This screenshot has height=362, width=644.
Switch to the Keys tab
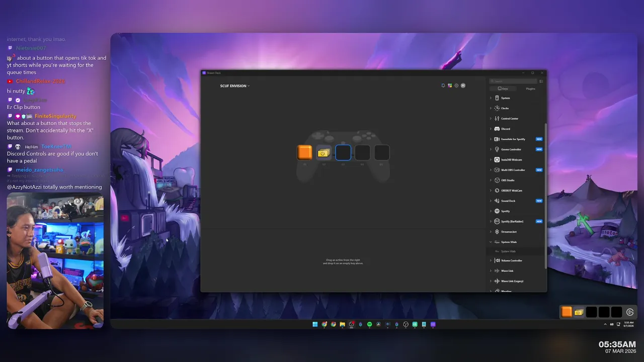pos(503,88)
